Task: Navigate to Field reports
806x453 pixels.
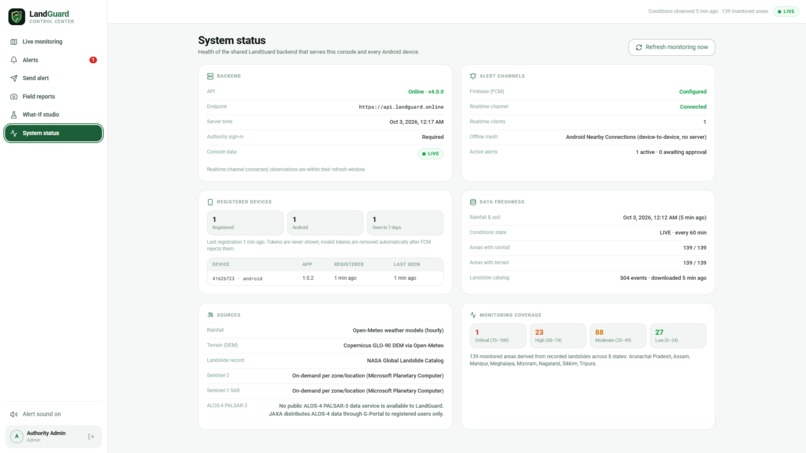Action: [x=53, y=97]
